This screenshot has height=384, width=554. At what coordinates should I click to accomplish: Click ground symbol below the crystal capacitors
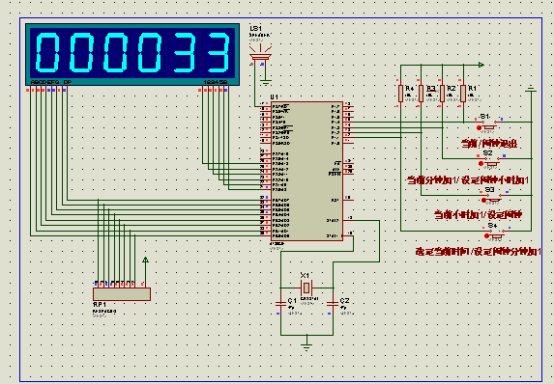tap(306, 347)
